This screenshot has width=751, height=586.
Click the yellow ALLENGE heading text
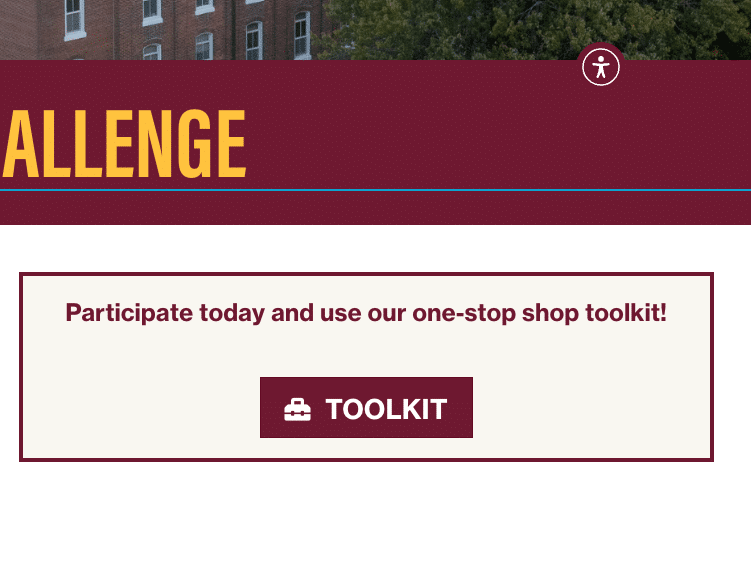(x=124, y=143)
